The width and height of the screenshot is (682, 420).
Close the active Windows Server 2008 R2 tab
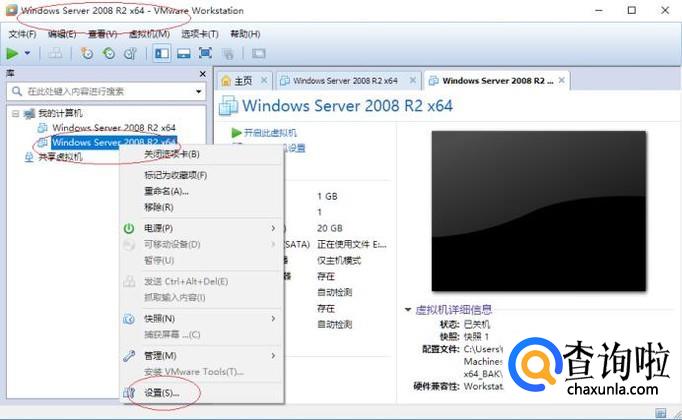point(562,80)
